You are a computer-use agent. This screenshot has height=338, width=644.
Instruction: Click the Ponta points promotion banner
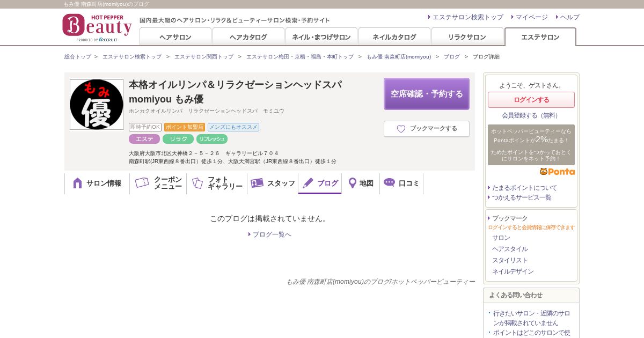point(531,145)
